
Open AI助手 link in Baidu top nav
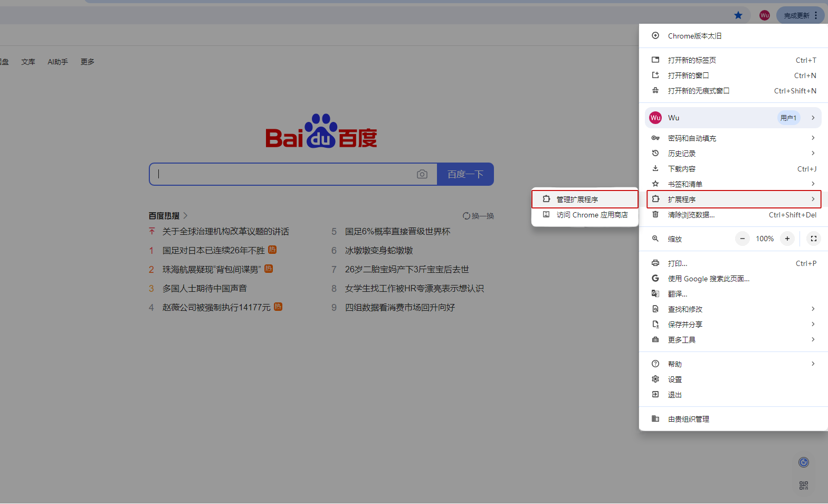[x=58, y=62]
